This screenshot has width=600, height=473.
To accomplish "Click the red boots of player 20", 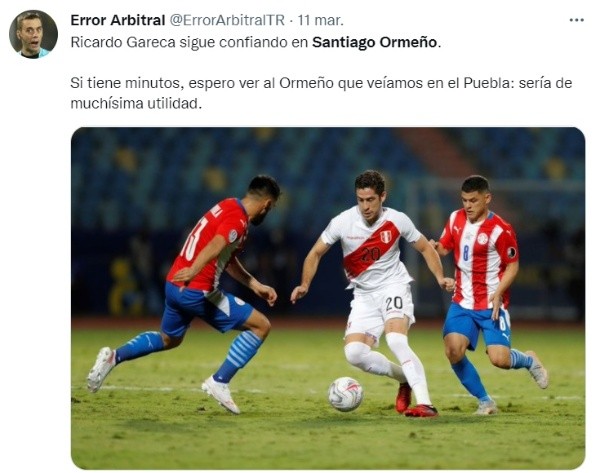I will pos(415,402).
